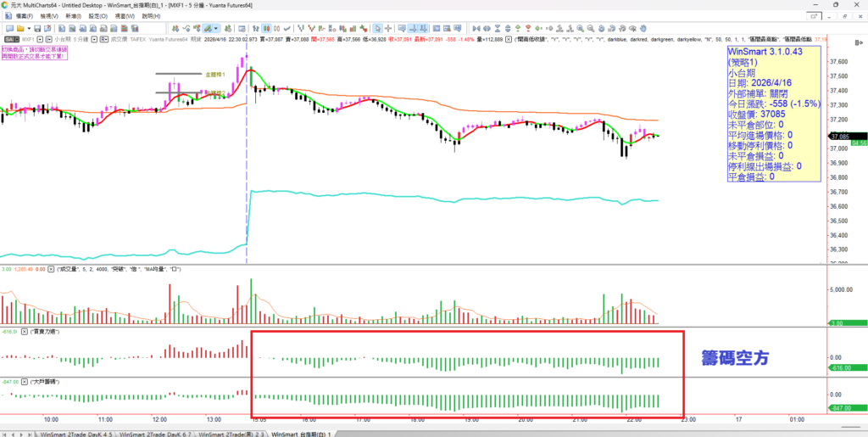Image resolution: width=868 pixels, height=437 pixels.
Task: Expand the symbol dropdown after MXF1
Action: click(x=39, y=39)
